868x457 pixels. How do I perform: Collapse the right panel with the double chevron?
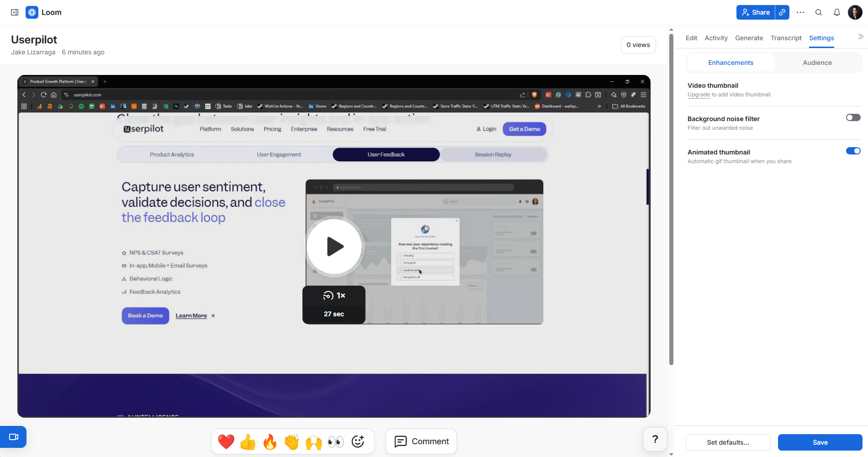tap(861, 37)
